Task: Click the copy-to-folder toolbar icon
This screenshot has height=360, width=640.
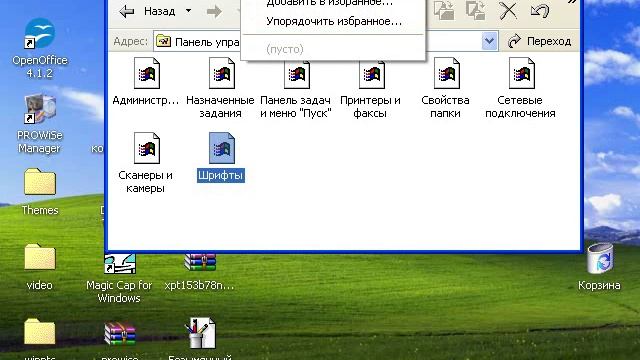Action: click(x=476, y=10)
